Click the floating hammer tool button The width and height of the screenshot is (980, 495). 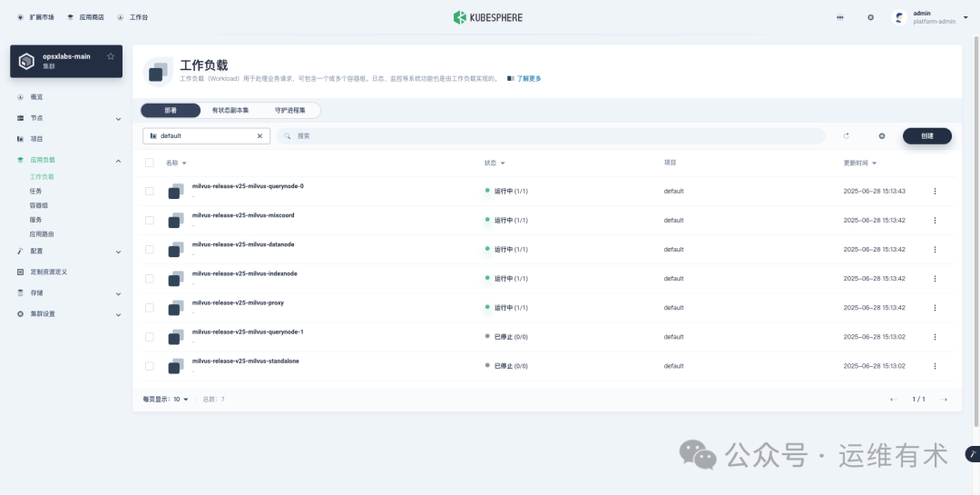coord(973,454)
